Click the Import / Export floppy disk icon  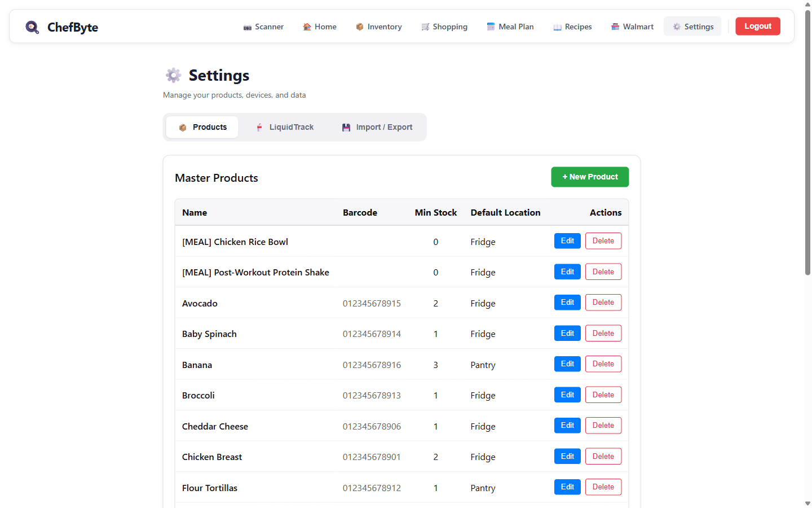coord(346,127)
